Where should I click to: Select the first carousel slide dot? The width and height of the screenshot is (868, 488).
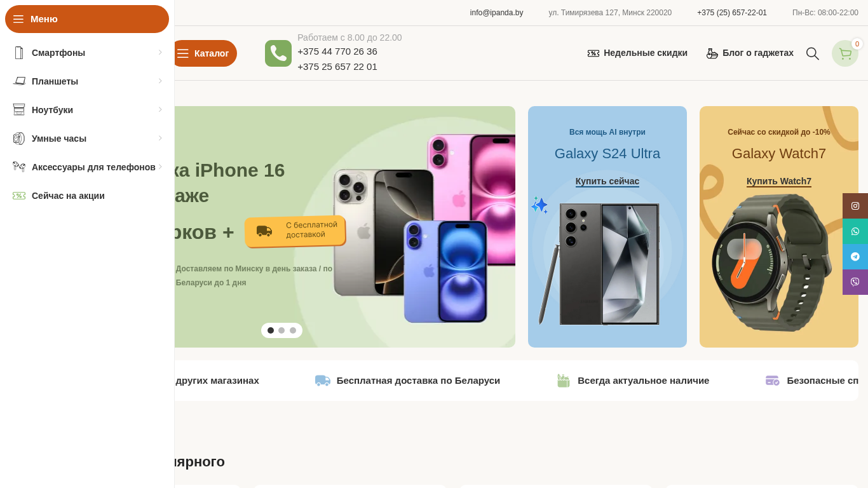[271, 330]
